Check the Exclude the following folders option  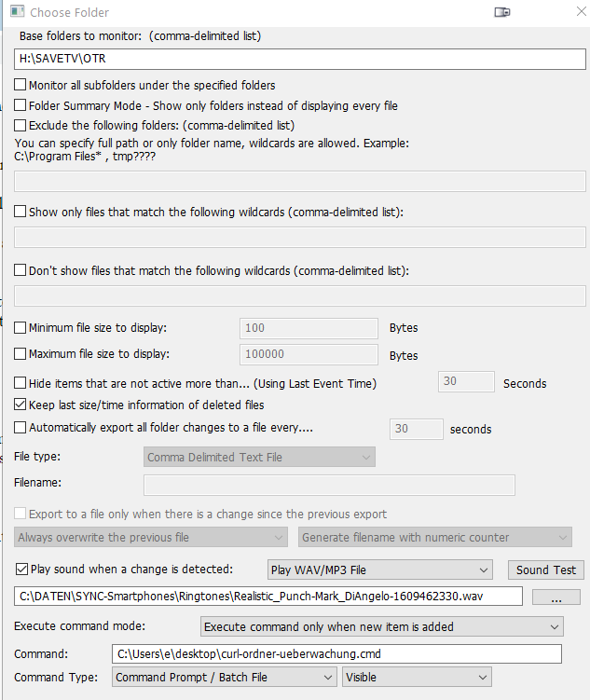coord(21,125)
